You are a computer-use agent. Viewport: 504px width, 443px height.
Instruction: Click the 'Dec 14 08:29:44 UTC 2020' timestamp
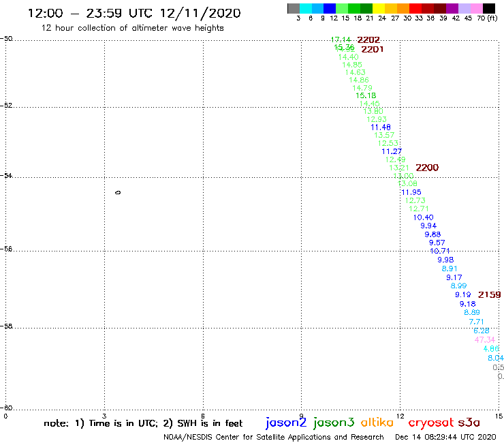tap(445, 437)
